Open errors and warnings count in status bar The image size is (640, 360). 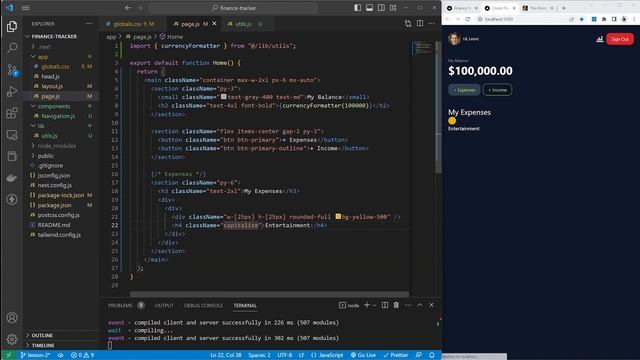pyautogui.click(x=82, y=355)
